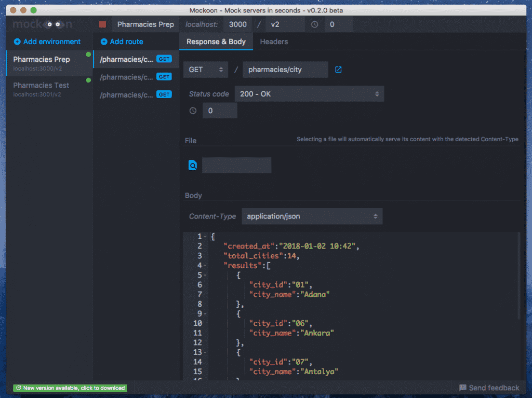Viewport: 532px width, 398px height.
Task: Open the route in browser via external link icon
Action: (x=338, y=69)
